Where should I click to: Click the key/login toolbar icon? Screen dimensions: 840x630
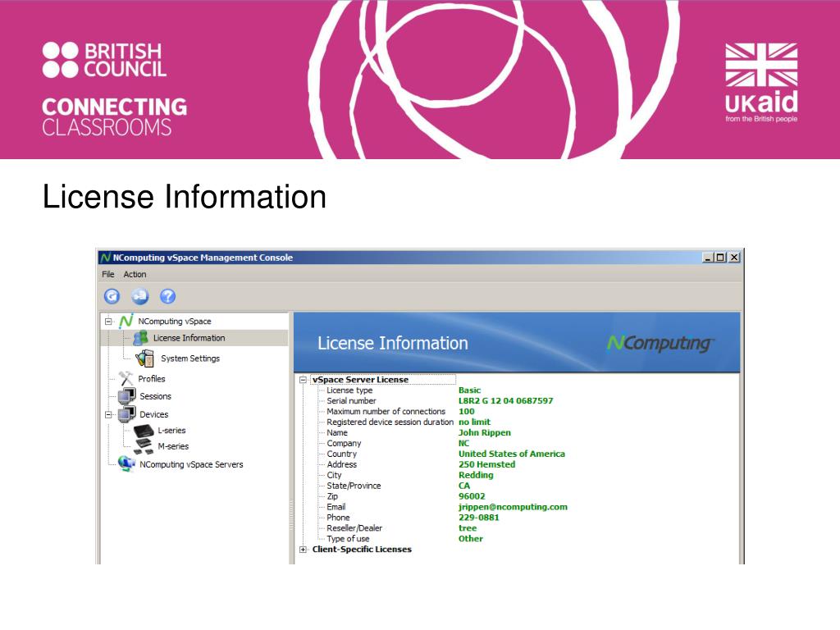click(x=140, y=295)
